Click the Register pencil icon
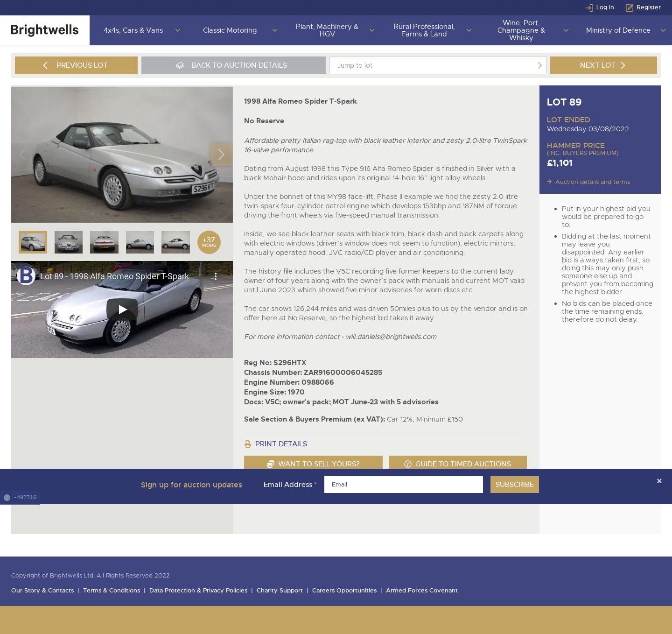The width and height of the screenshot is (672, 634). pyautogui.click(x=630, y=7)
